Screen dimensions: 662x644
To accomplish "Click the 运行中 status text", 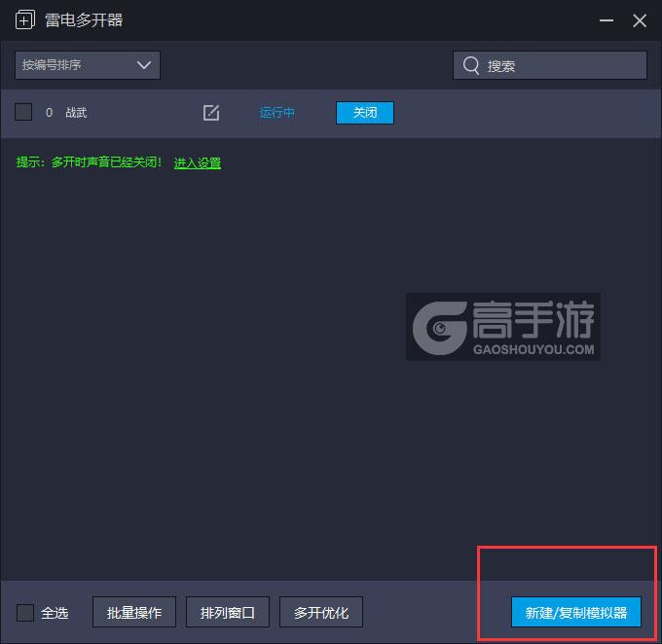I will coord(276,113).
